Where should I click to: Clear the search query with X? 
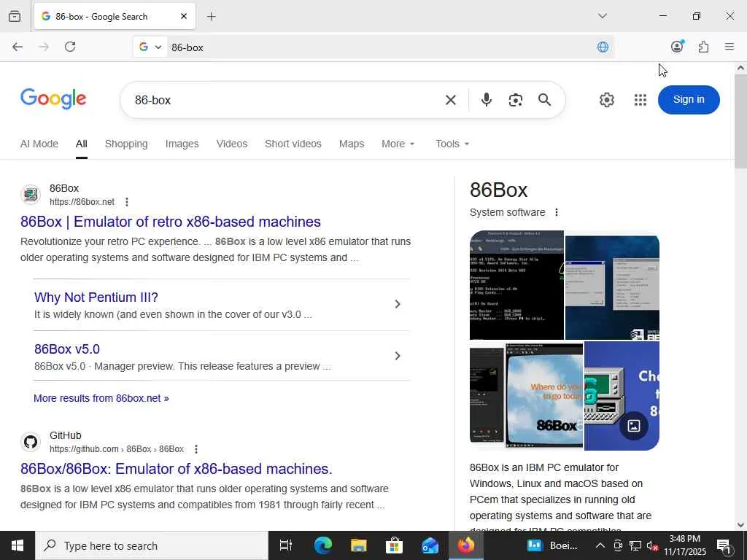[451, 100]
